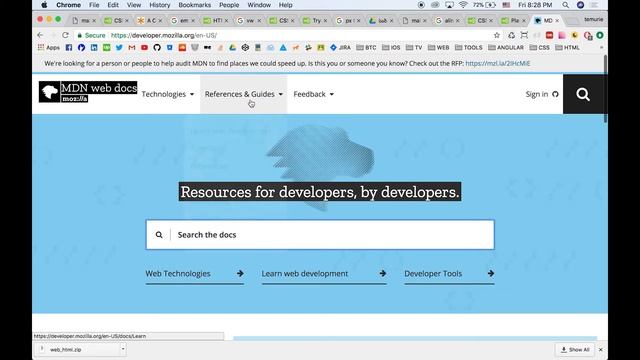
Task: Open the Apple menu
Action: (x=44, y=5)
